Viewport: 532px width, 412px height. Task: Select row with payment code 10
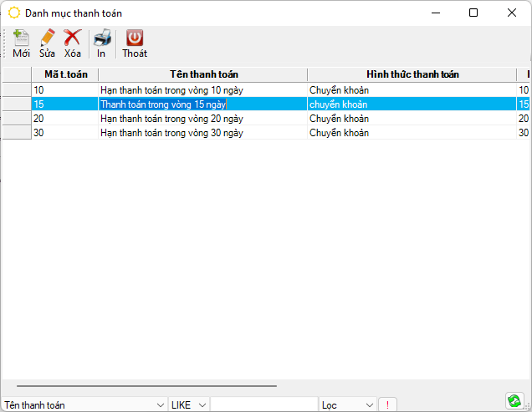click(64, 89)
